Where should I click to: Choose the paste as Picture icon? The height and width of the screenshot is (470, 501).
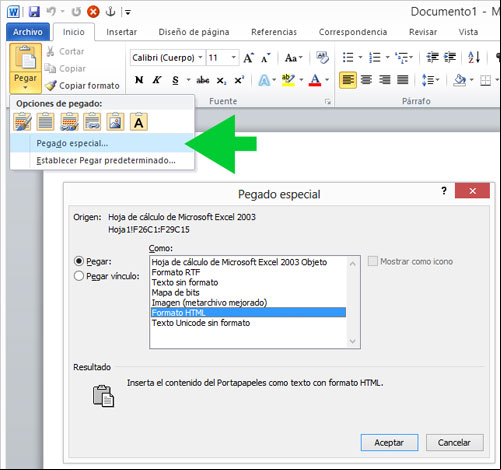(x=115, y=122)
